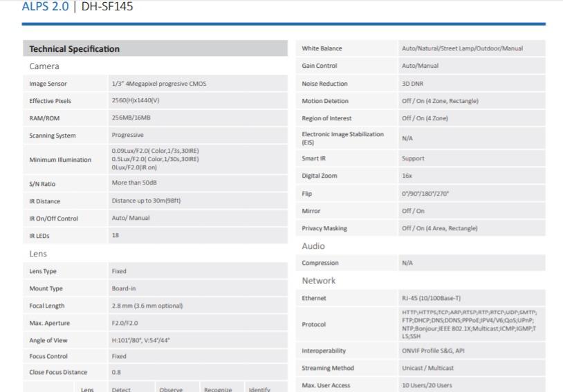The width and height of the screenshot is (563, 392).
Task: Click the 'Digital Zoom' label
Action: tap(320, 176)
